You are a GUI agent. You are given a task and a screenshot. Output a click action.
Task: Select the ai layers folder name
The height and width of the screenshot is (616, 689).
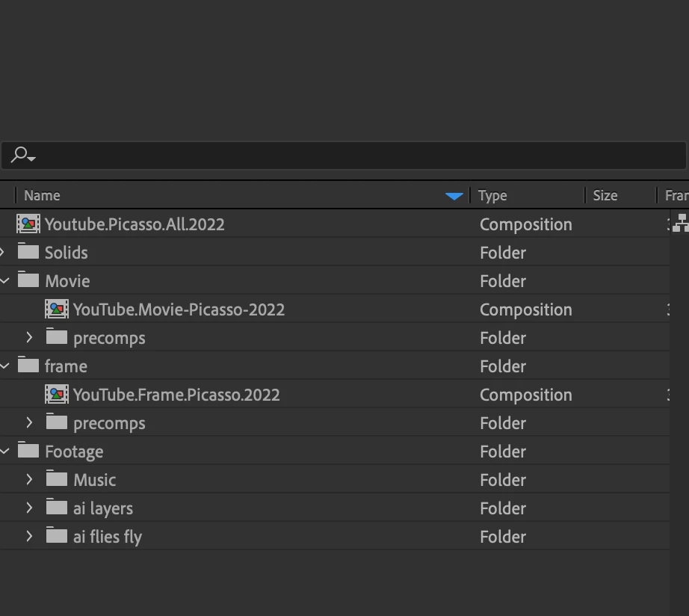click(x=103, y=508)
